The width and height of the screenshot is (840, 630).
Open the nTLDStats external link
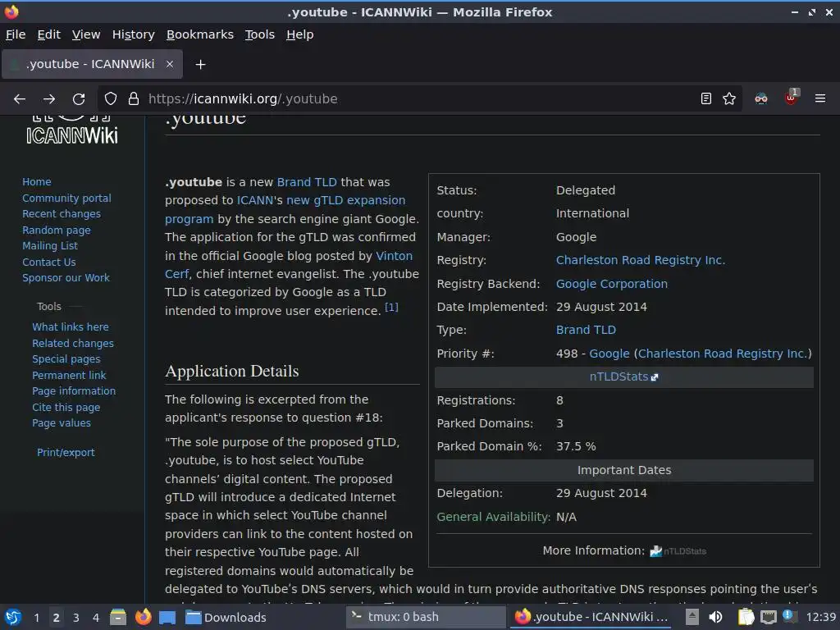pos(623,377)
